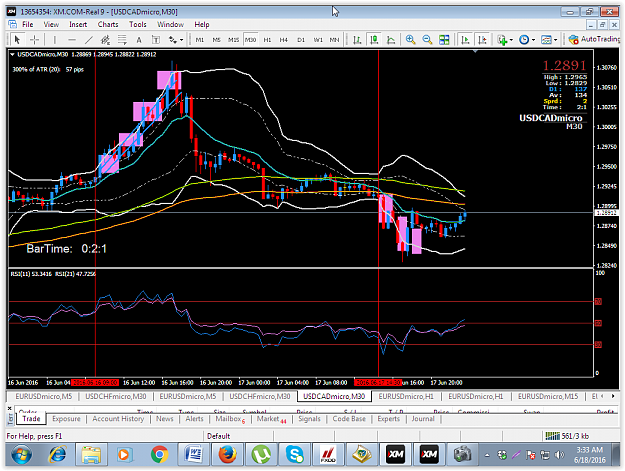Set timeframe to D1

[x=301, y=39]
